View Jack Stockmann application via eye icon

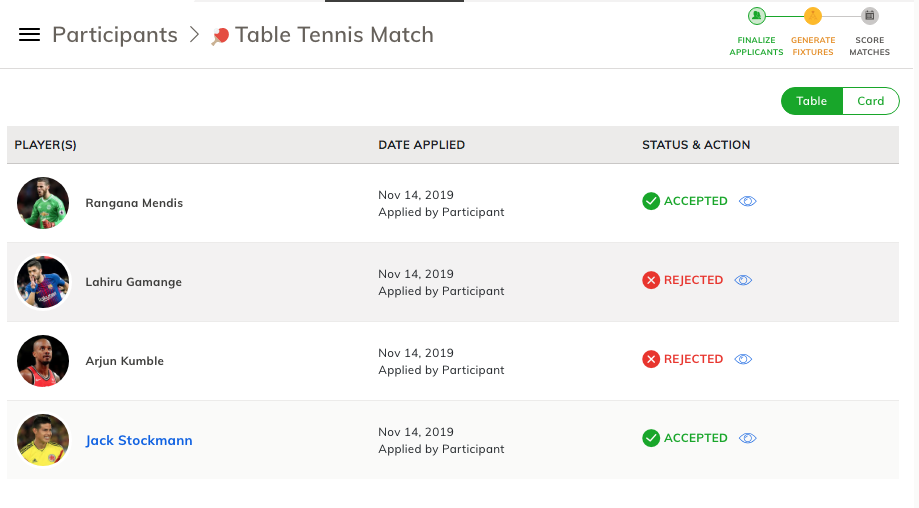[x=747, y=439]
